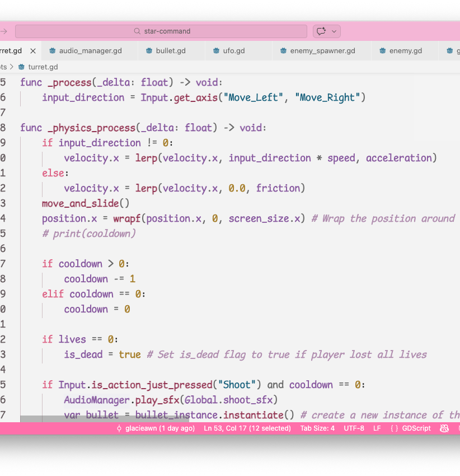Click the Godot file icon on bullet.gd tab

pos(149,51)
